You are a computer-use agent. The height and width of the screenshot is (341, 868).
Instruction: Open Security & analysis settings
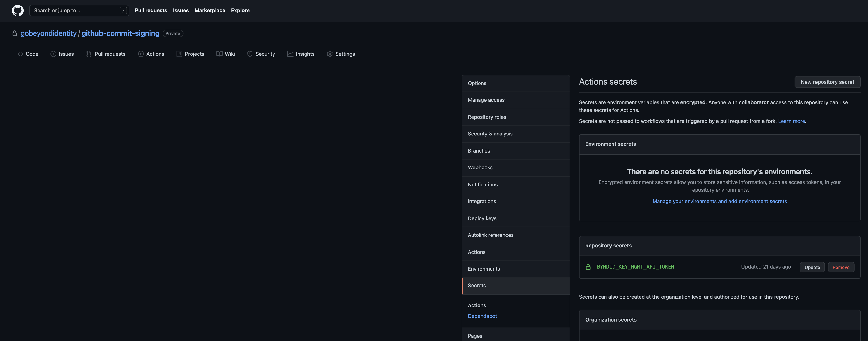[516, 134]
